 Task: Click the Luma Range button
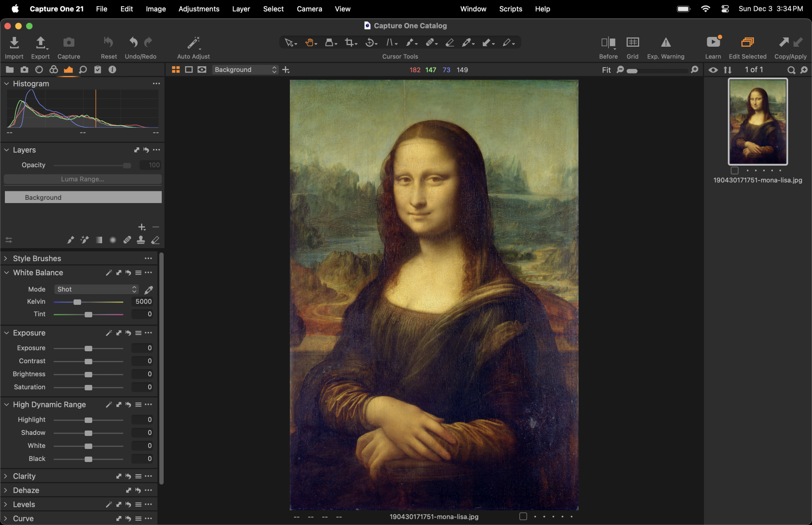click(83, 179)
